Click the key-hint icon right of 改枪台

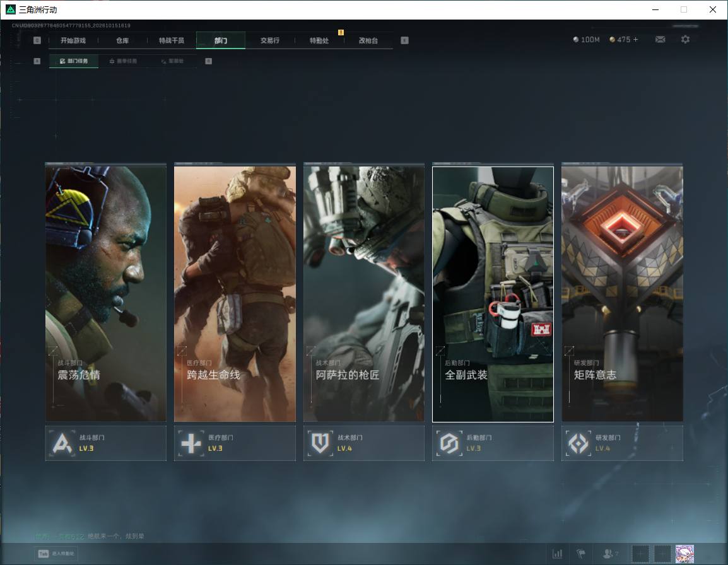point(404,40)
